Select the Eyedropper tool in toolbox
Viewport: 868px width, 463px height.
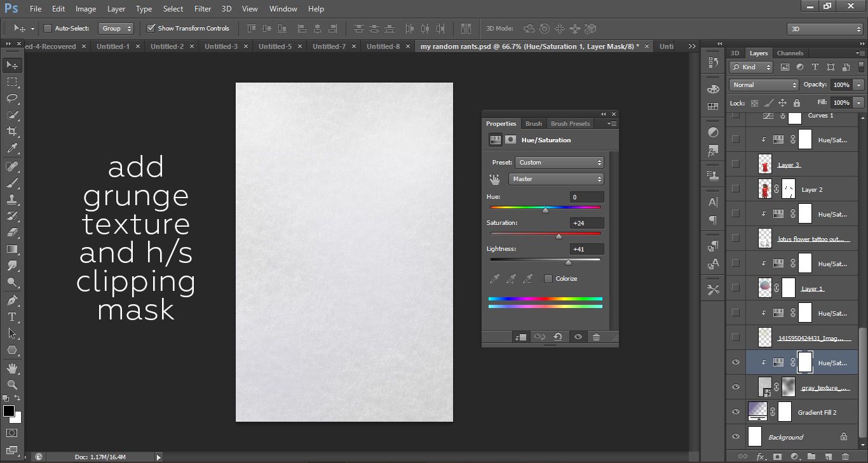[12, 149]
